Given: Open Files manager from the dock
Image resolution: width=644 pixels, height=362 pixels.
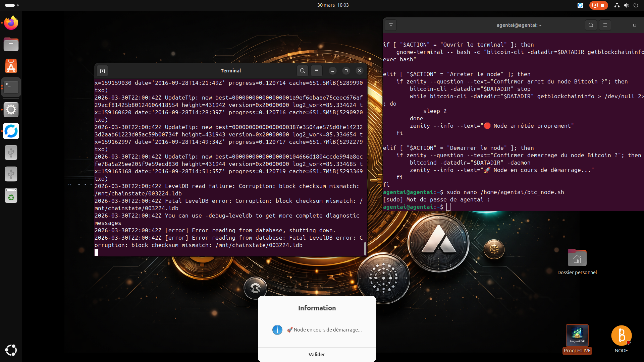Looking at the screenshot, I should tap(11, 45).
